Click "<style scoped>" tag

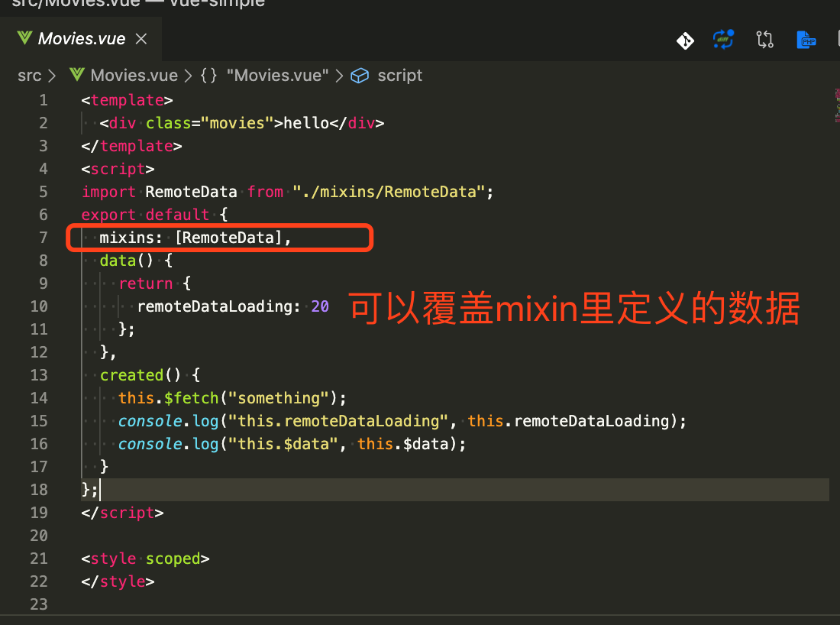point(145,559)
